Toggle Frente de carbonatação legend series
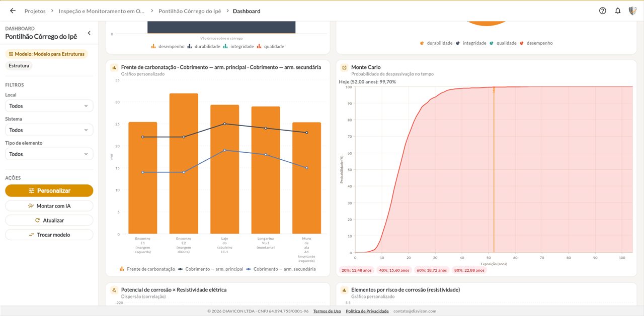This screenshot has height=316, width=644. click(147, 269)
